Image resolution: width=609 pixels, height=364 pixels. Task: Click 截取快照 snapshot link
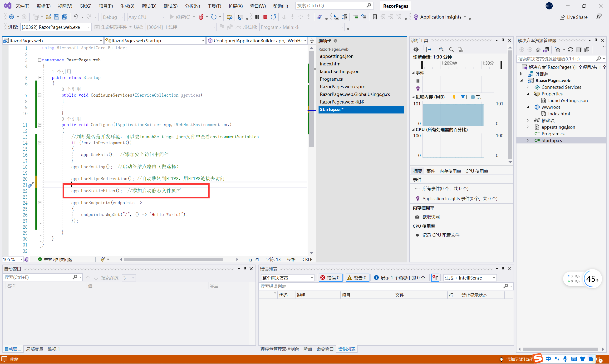[431, 217]
